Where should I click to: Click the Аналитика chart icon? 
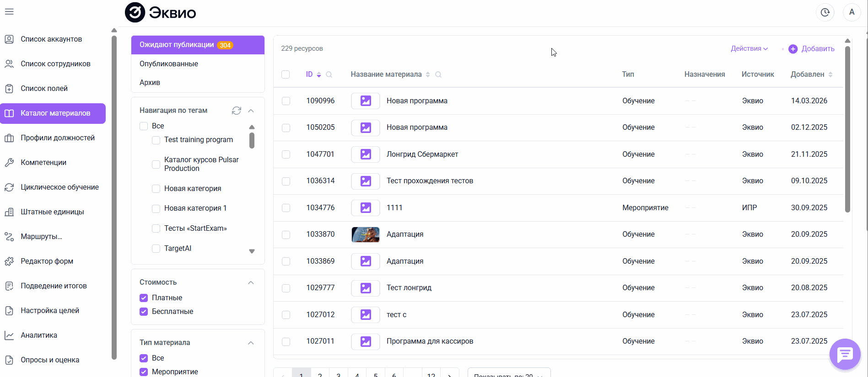9,335
